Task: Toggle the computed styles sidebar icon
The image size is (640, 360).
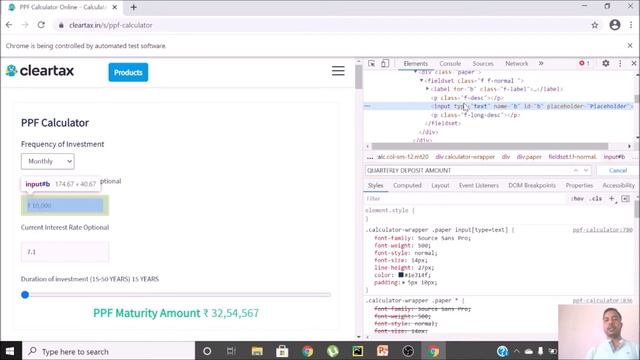Action: tap(625, 198)
